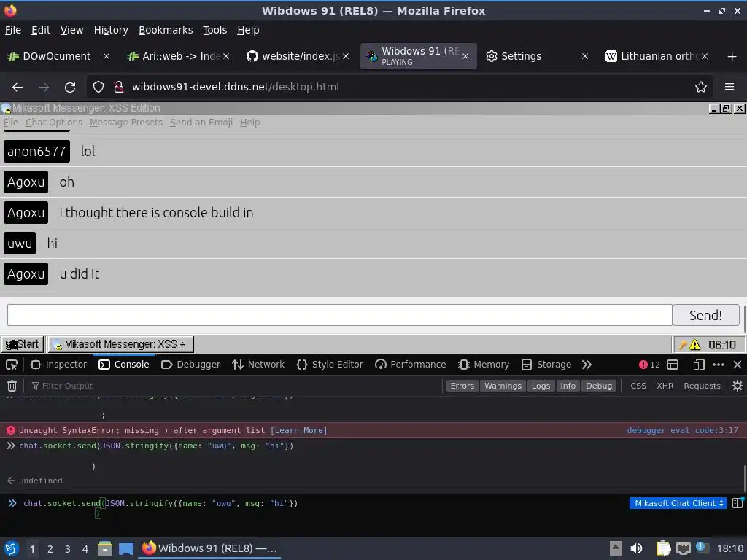Open the iframe frame selector in devtools

coord(673,365)
